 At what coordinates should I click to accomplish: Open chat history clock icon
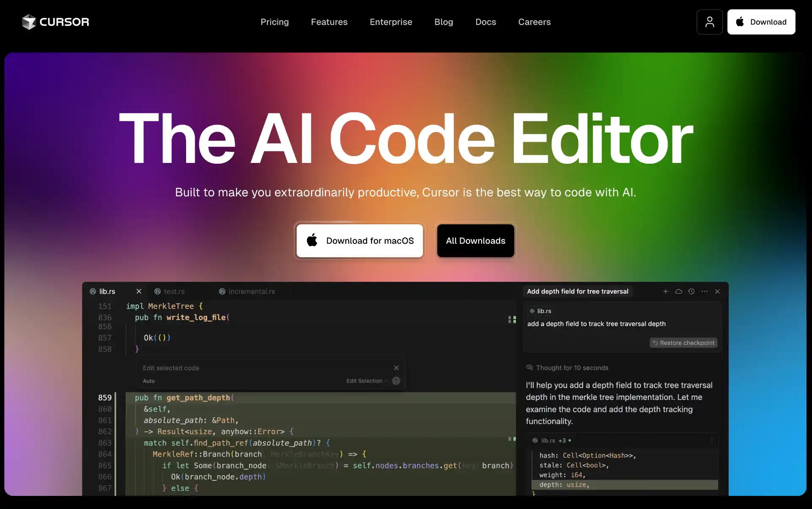691,292
